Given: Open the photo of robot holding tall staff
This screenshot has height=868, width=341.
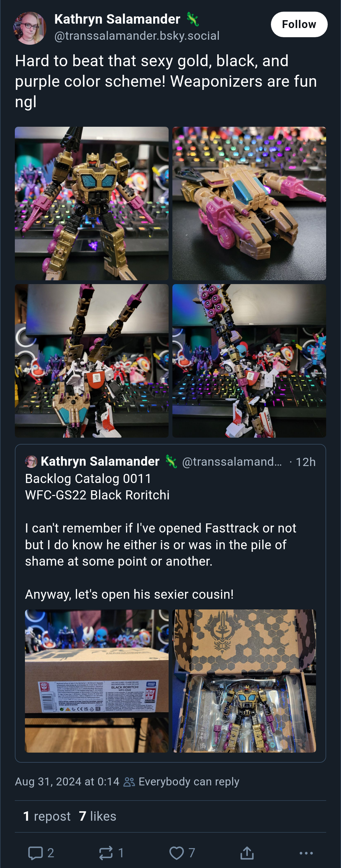Looking at the screenshot, I should 249,361.
